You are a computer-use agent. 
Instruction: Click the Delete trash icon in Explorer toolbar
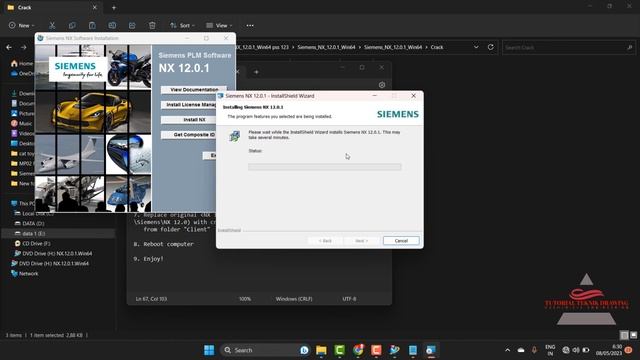152,25
